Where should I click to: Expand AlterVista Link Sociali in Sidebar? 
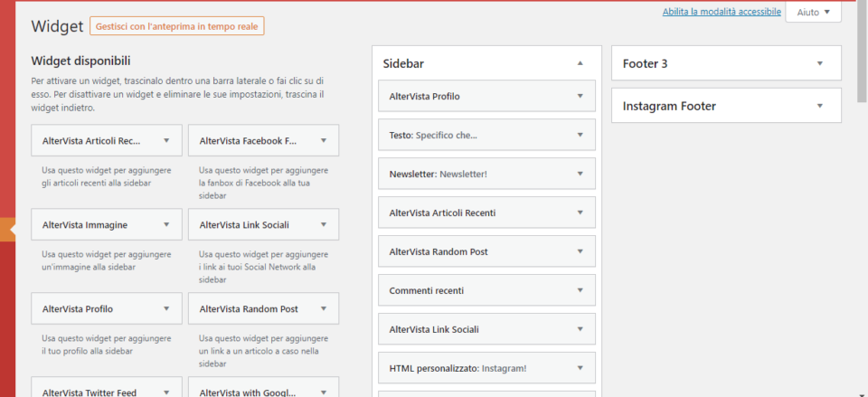(580, 329)
